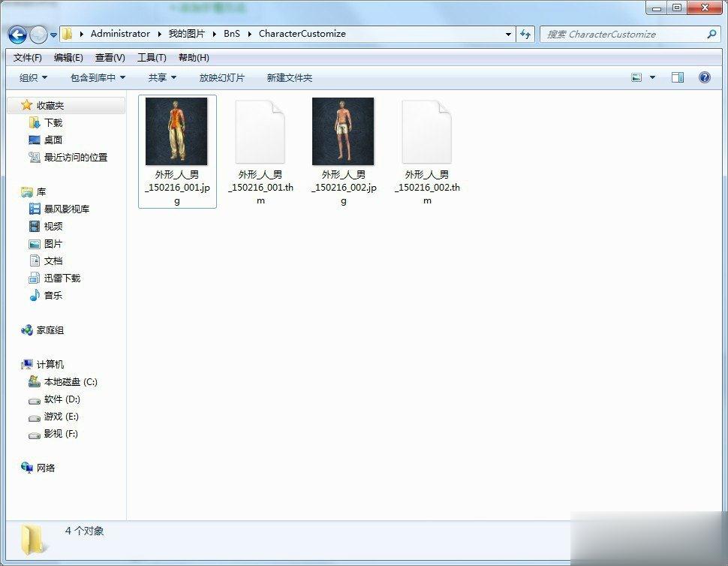
Task: Open drive 影视 (F:)
Action: pos(61,434)
